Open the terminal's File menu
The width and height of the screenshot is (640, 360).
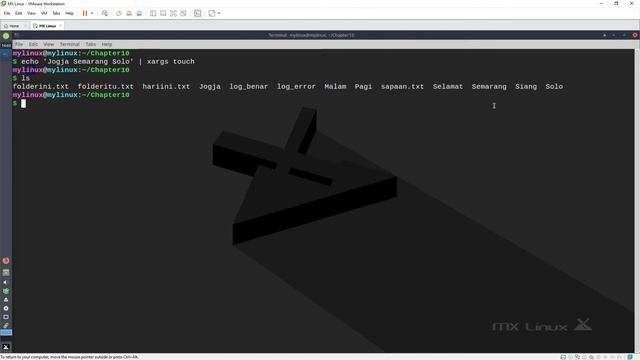[19, 44]
